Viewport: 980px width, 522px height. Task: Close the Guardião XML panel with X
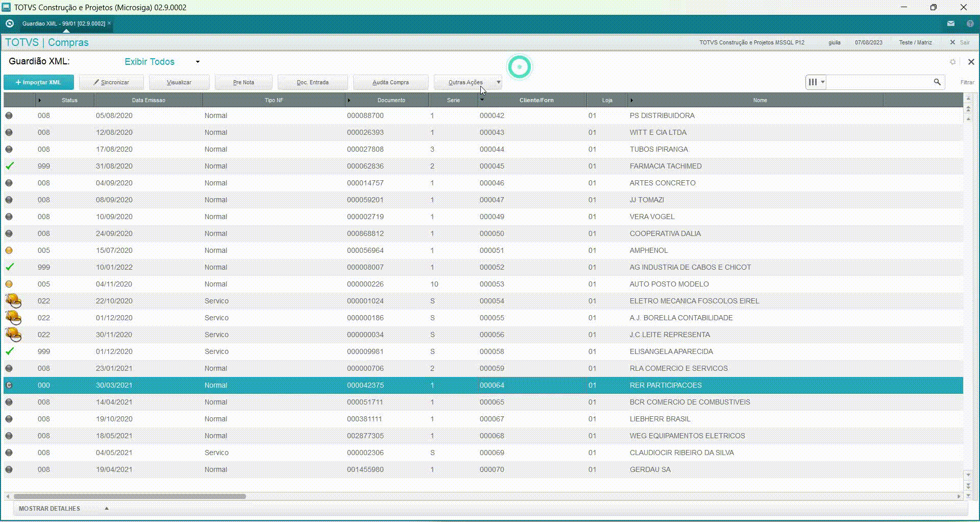(971, 62)
